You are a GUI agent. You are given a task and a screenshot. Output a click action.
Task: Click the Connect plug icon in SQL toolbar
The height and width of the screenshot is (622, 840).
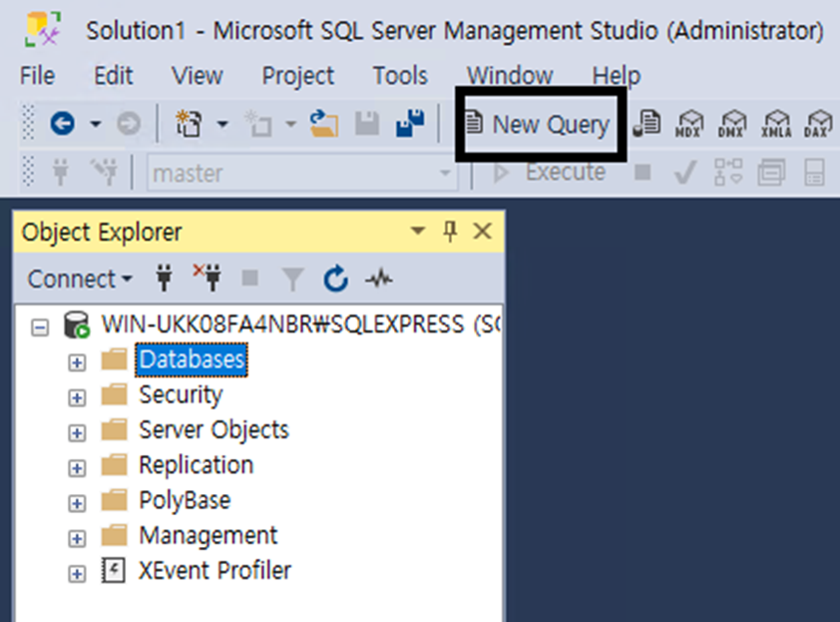point(61,173)
